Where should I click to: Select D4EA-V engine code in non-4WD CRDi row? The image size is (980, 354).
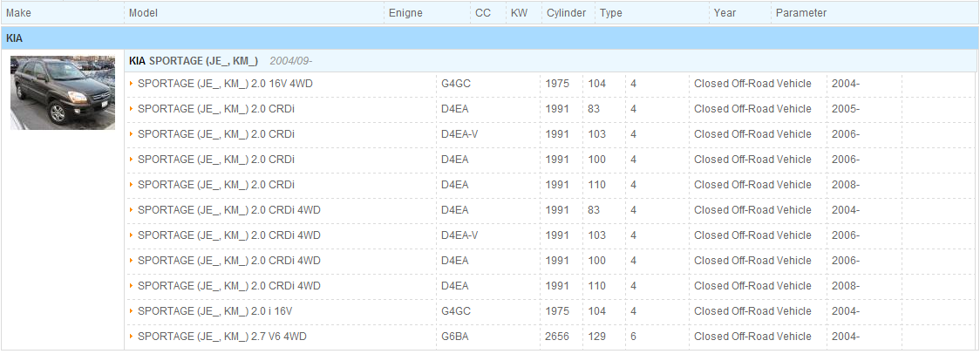(459, 134)
